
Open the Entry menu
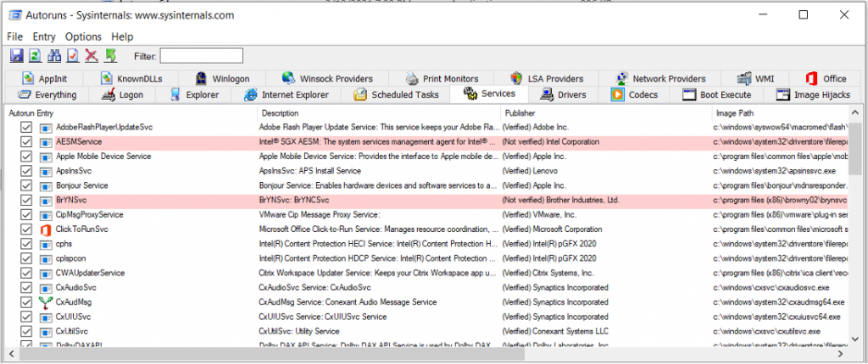pos(44,37)
